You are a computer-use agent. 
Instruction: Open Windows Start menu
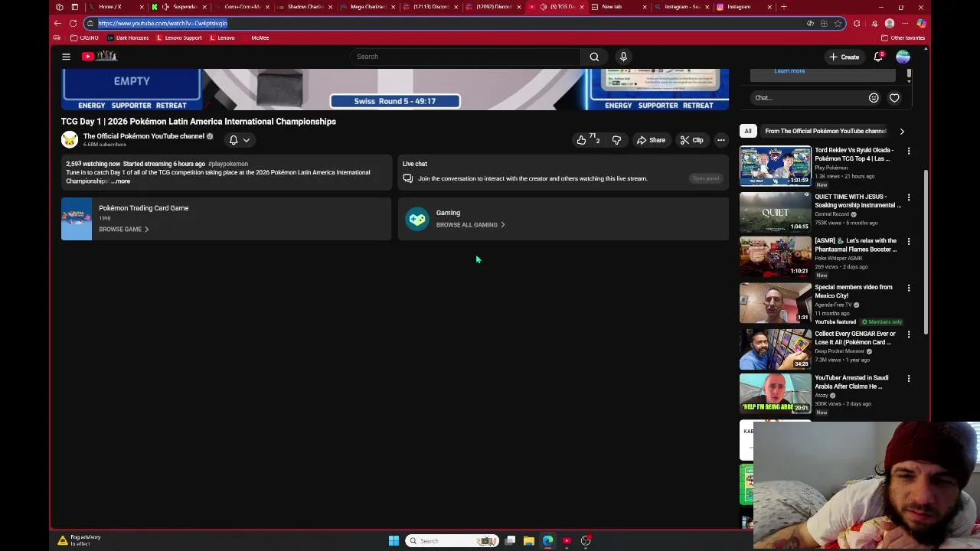coord(394,541)
